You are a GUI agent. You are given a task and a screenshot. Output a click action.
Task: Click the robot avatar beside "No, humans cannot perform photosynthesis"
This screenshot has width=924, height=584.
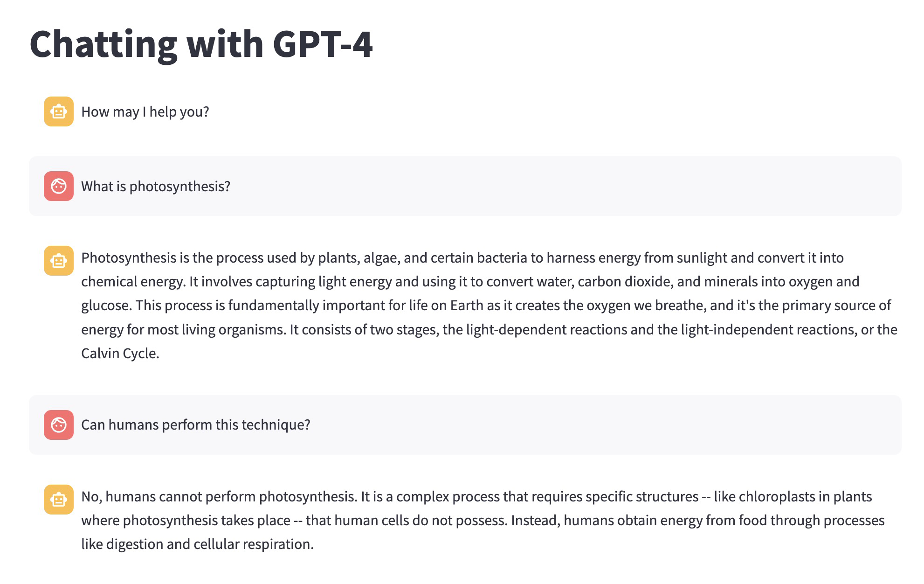pos(59,500)
